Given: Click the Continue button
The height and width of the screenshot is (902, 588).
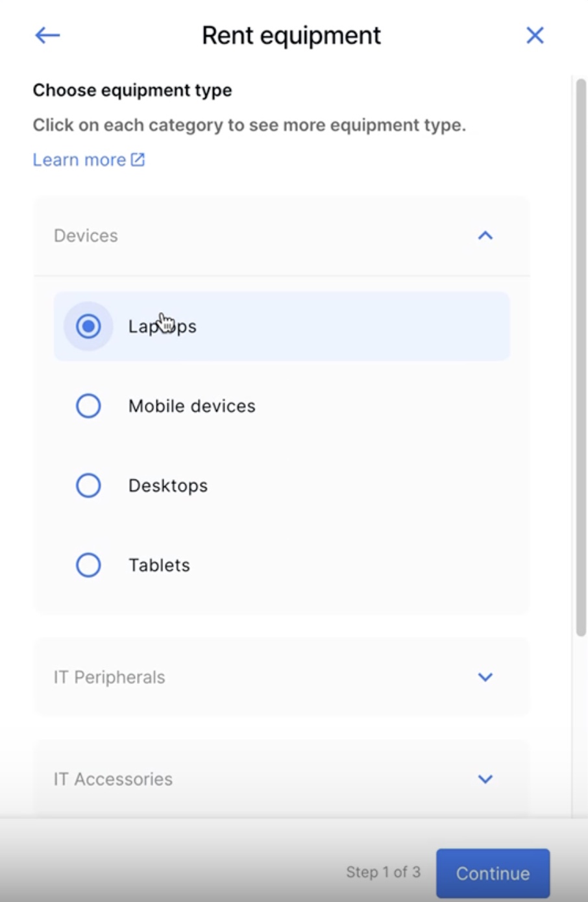Looking at the screenshot, I should tap(493, 873).
